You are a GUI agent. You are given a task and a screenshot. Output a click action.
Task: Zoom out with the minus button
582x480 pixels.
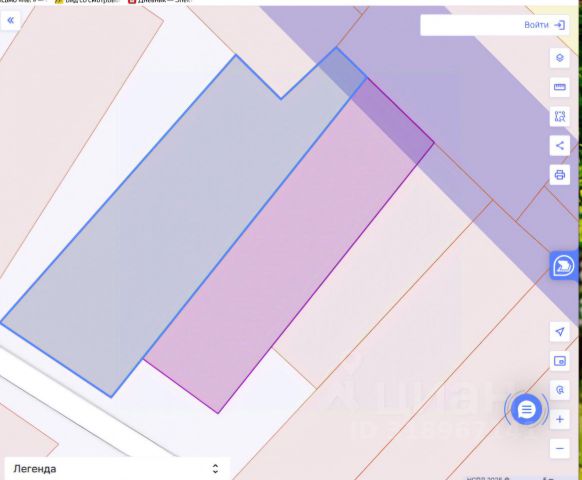coord(559,448)
